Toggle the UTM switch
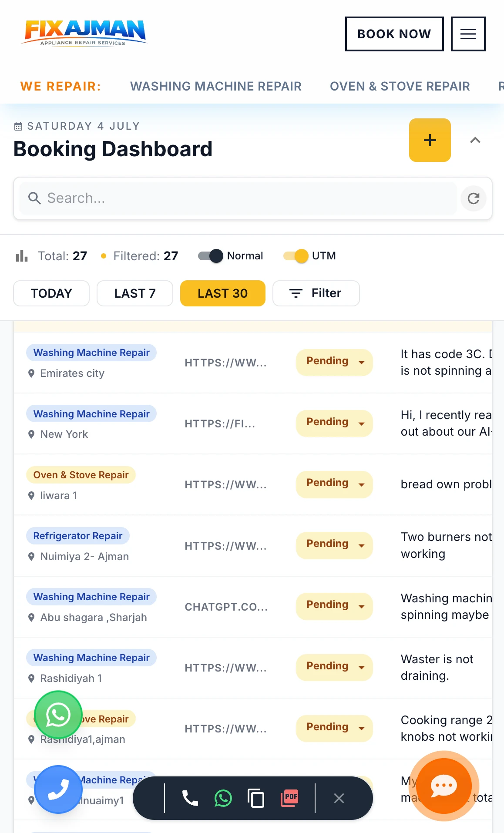This screenshot has width=504, height=833. coord(296,256)
